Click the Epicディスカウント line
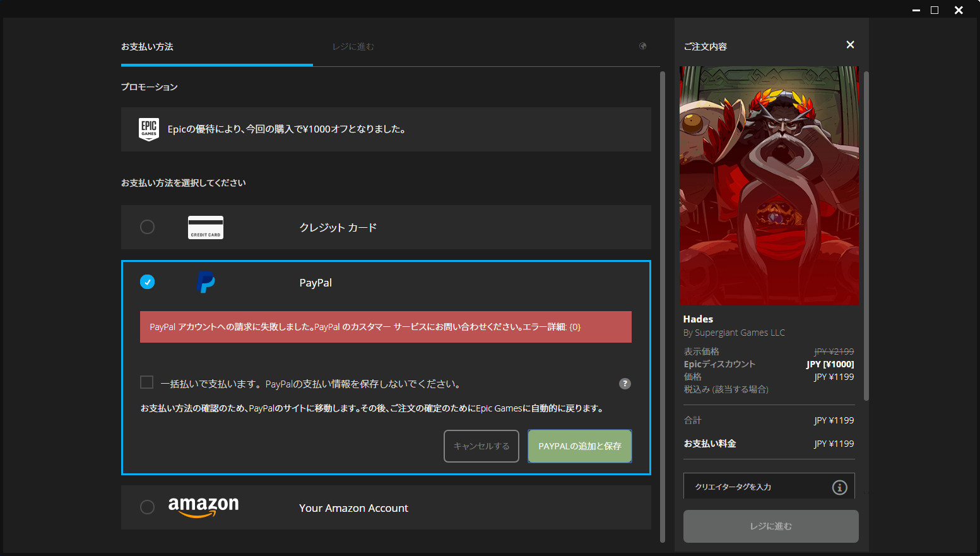The height and width of the screenshot is (556, 980). [719, 364]
